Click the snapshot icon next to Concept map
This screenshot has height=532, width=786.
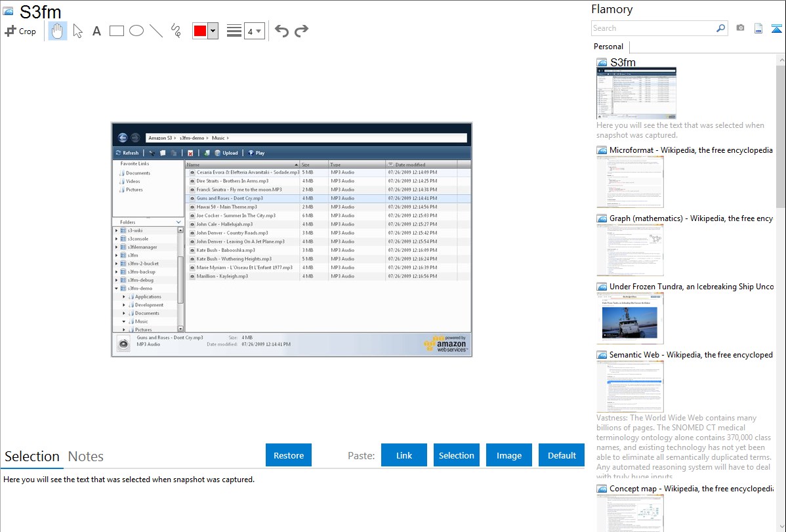click(602, 488)
